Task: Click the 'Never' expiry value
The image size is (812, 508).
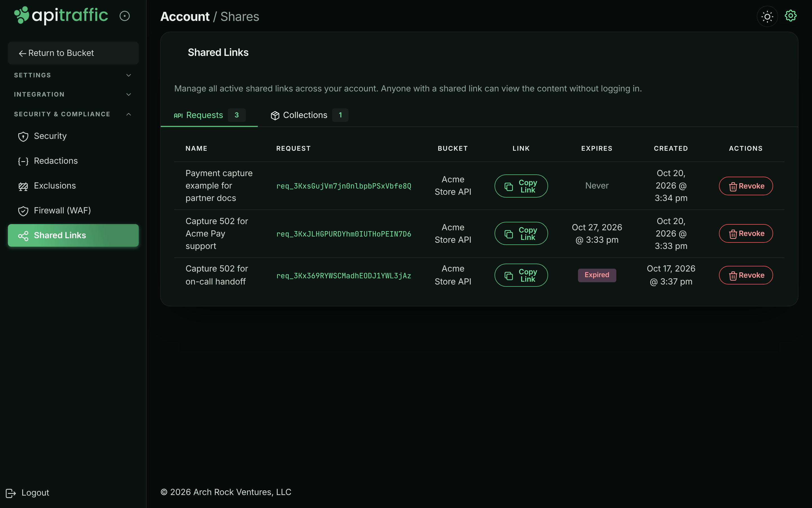Action: point(597,186)
